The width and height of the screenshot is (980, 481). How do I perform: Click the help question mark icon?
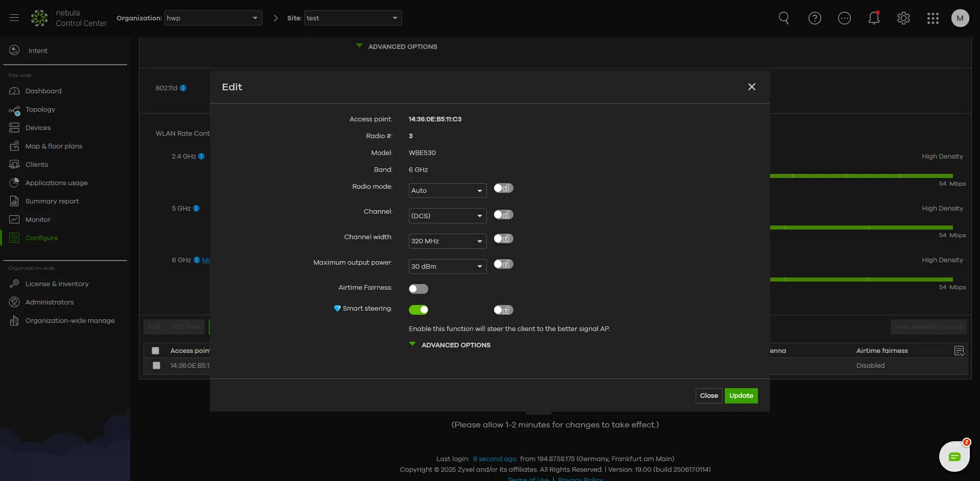pyautogui.click(x=815, y=18)
